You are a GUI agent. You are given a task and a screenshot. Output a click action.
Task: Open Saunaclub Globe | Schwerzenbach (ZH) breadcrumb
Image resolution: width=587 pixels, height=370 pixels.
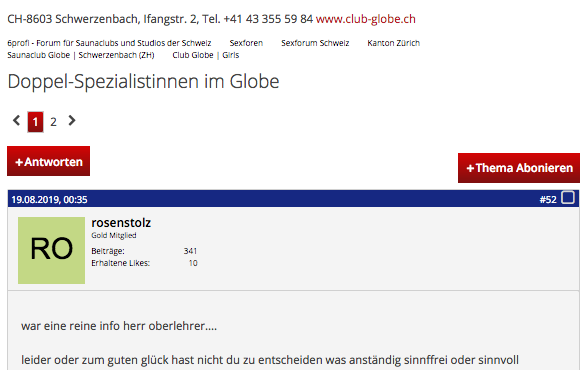point(81,55)
